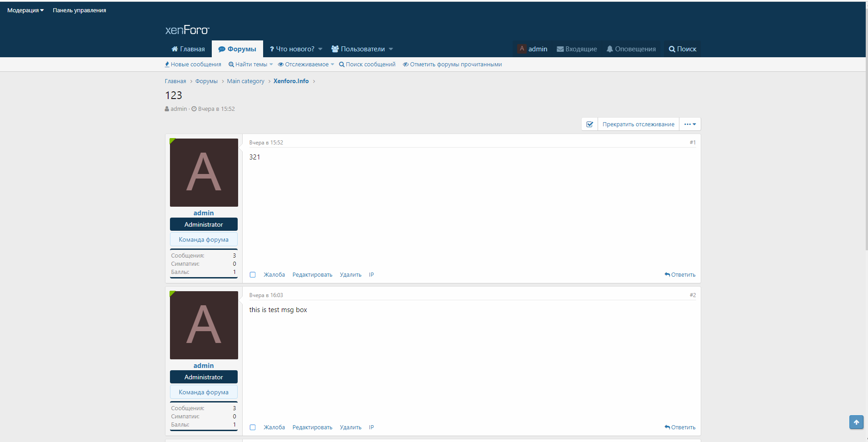
Task: Click admin avatar in first post
Action: coord(204,173)
